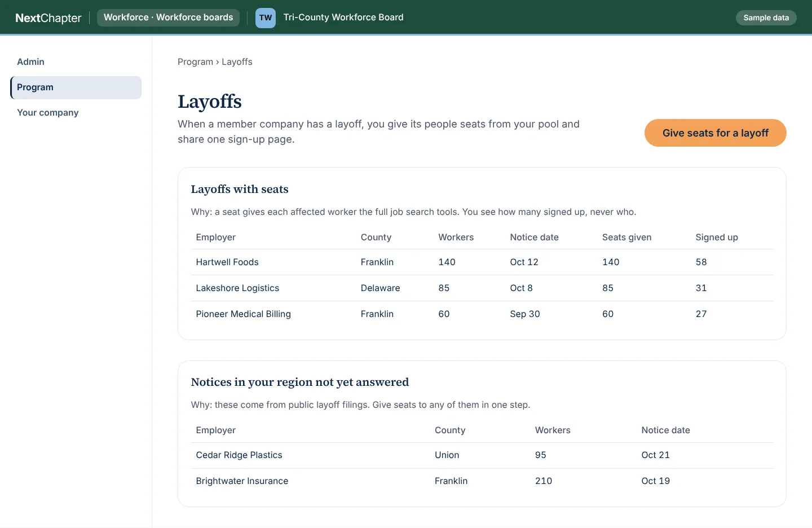Click the 31 signed up value

click(x=701, y=288)
